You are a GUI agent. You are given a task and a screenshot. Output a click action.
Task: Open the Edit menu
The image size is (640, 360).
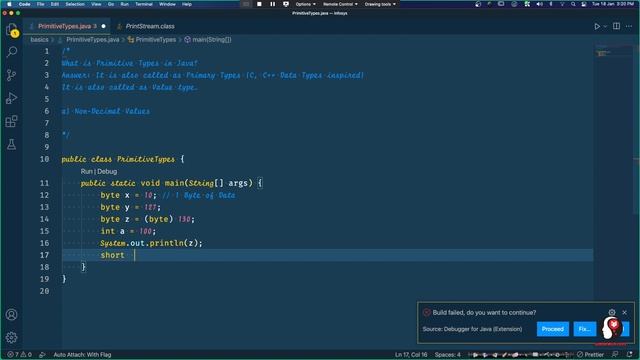pyautogui.click(x=55, y=4)
